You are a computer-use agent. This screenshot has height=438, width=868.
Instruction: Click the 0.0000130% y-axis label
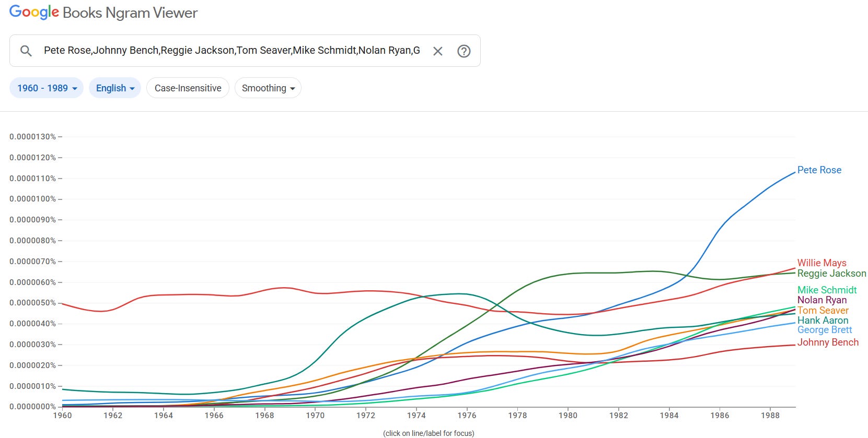33,137
